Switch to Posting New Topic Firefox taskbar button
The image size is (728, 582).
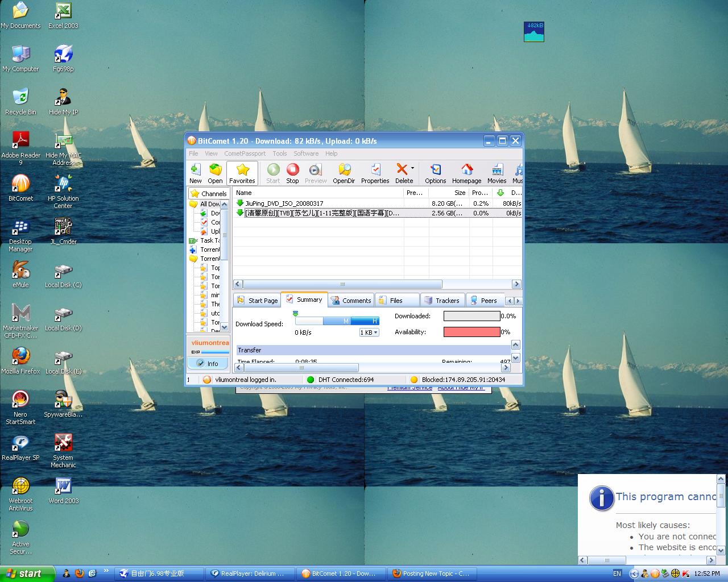point(432,573)
